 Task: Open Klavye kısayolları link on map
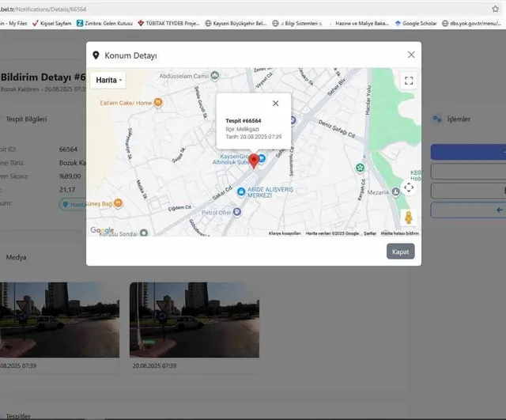tap(285, 233)
